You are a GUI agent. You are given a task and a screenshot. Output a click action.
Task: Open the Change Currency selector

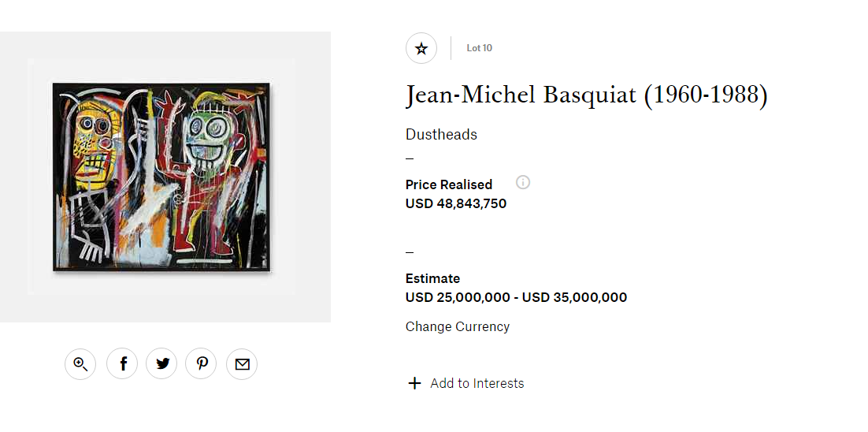click(458, 326)
